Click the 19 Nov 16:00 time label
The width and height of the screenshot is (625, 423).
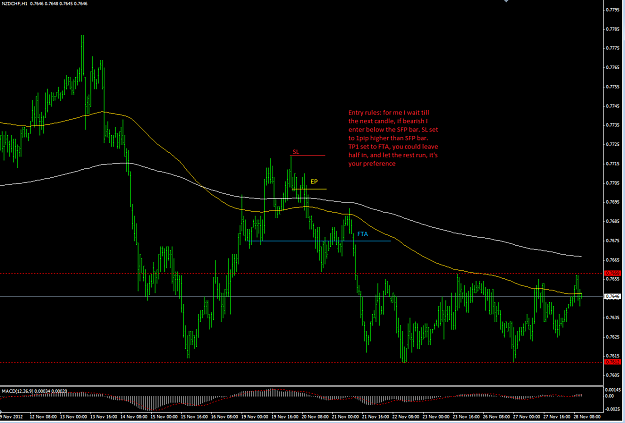tap(284, 417)
